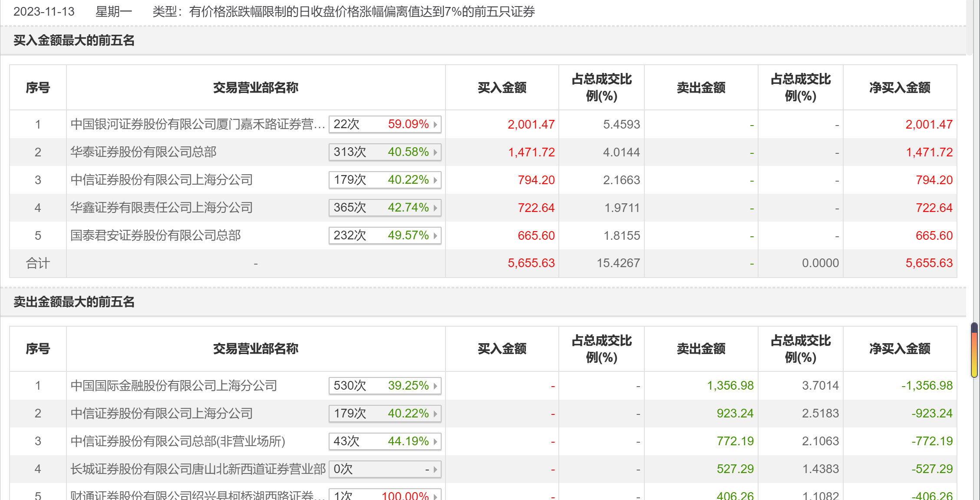Image resolution: width=980 pixels, height=500 pixels.
Task: Expand 179次 40.22% box in sell table
Action: [385, 414]
